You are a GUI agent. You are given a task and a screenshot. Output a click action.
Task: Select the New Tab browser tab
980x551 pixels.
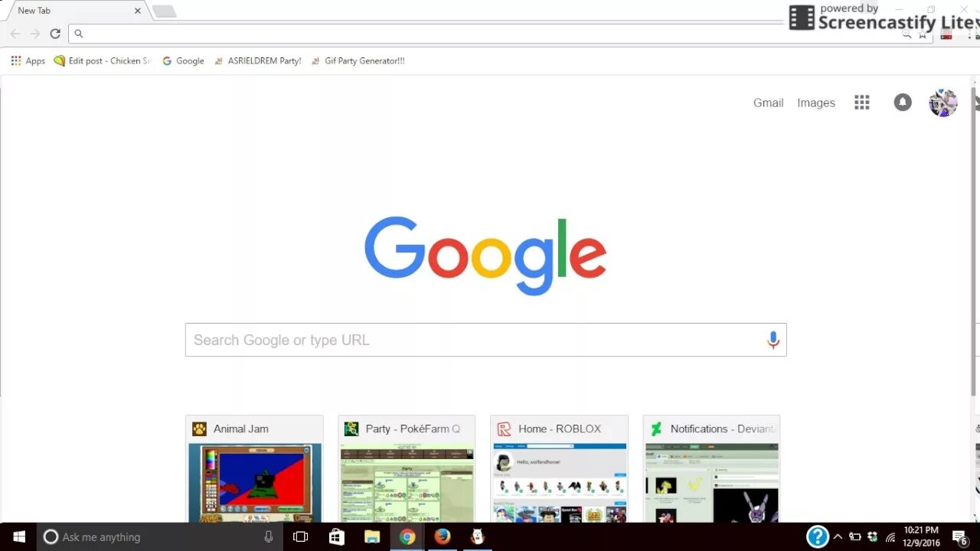point(75,11)
